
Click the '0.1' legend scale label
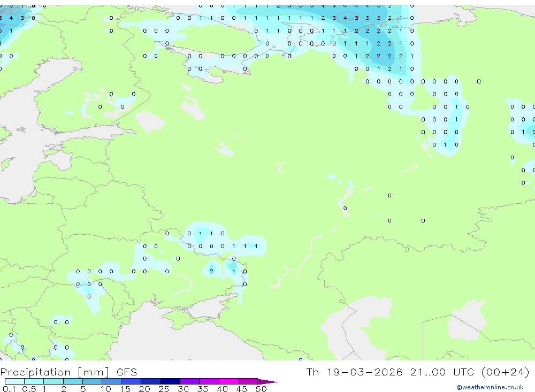(9, 389)
